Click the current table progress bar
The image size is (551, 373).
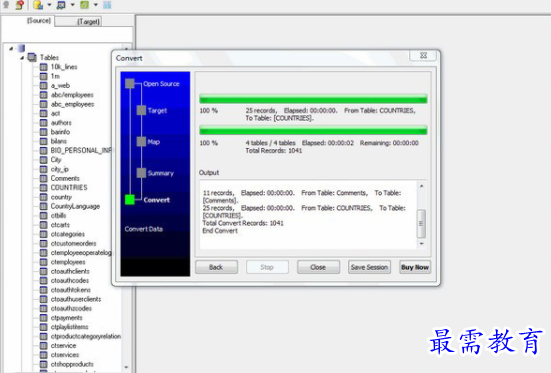(313, 99)
